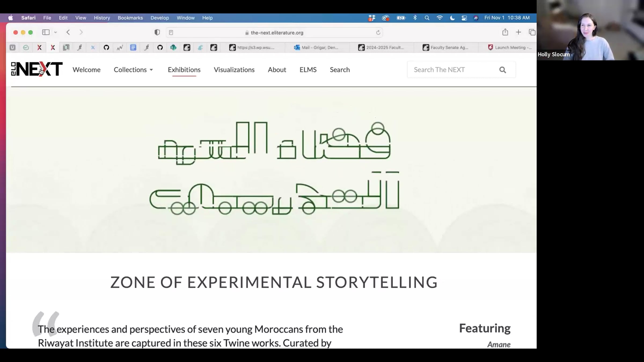Switch to the pinned stacked-squares tab
The height and width of the screenshot is (362, 644).
[66, 47]
